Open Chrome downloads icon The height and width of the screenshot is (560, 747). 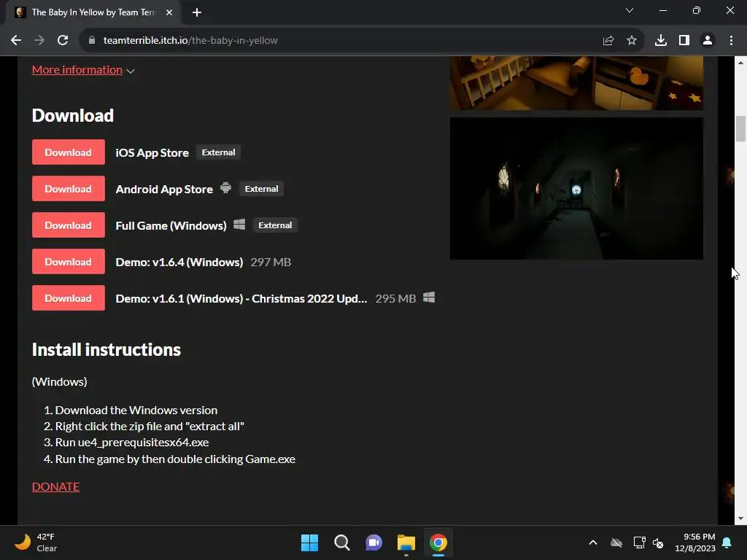point(660,41)
